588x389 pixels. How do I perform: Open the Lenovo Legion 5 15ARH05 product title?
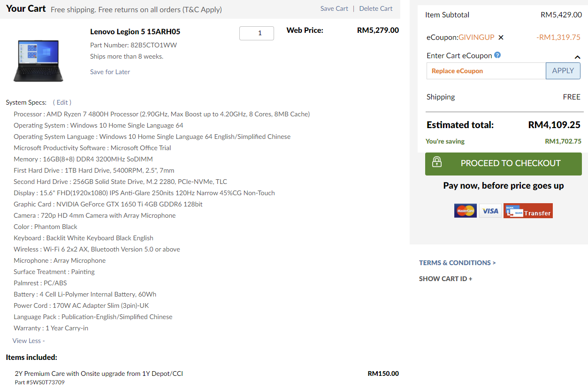coord(135,31)
